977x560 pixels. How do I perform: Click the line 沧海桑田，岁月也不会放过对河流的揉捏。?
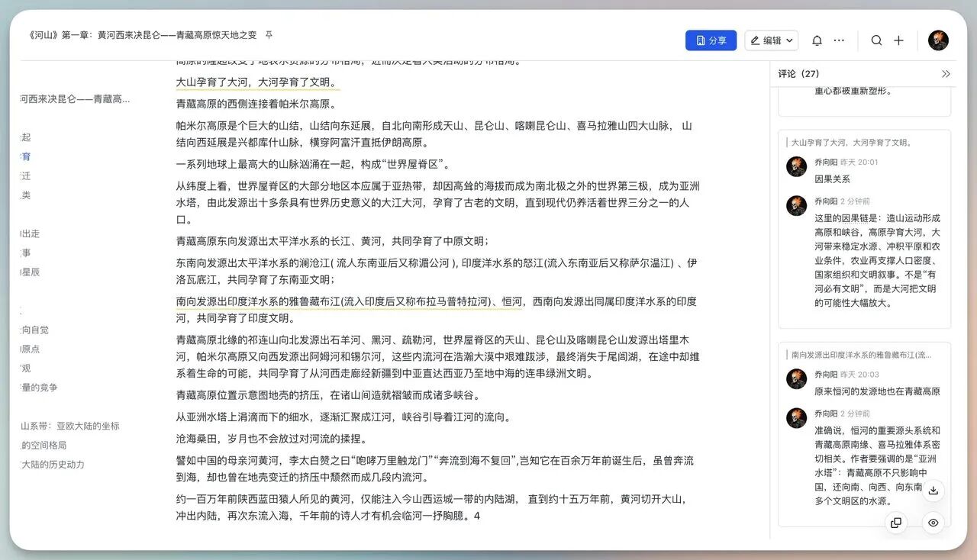point(272,439)
